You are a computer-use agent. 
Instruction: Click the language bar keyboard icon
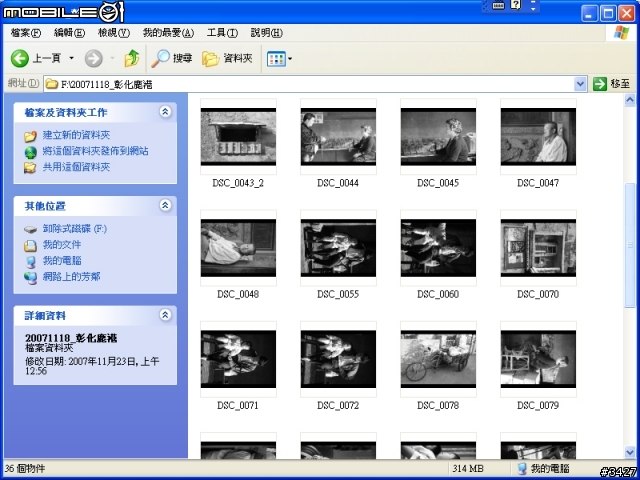(x=498, y=6)
